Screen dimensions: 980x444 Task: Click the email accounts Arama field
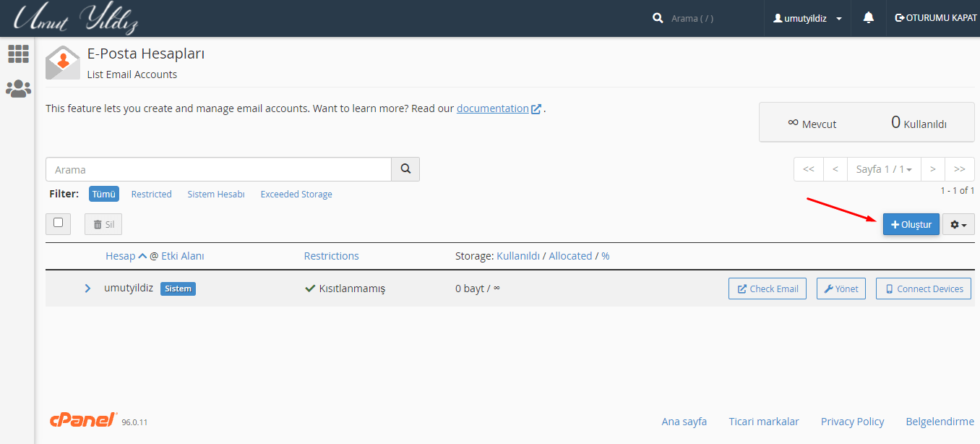tap(218, 169)
